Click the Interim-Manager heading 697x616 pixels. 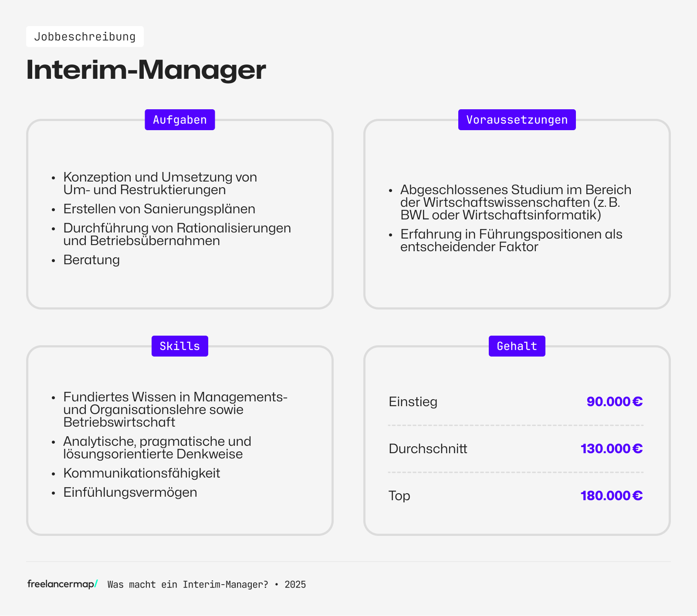pyautogui.click(x=146, y=70)
